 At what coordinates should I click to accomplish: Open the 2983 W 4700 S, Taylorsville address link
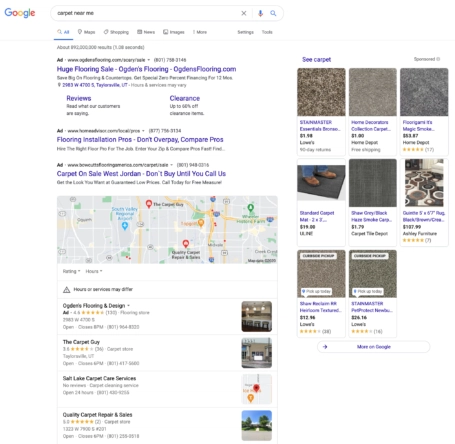(95, 85)
